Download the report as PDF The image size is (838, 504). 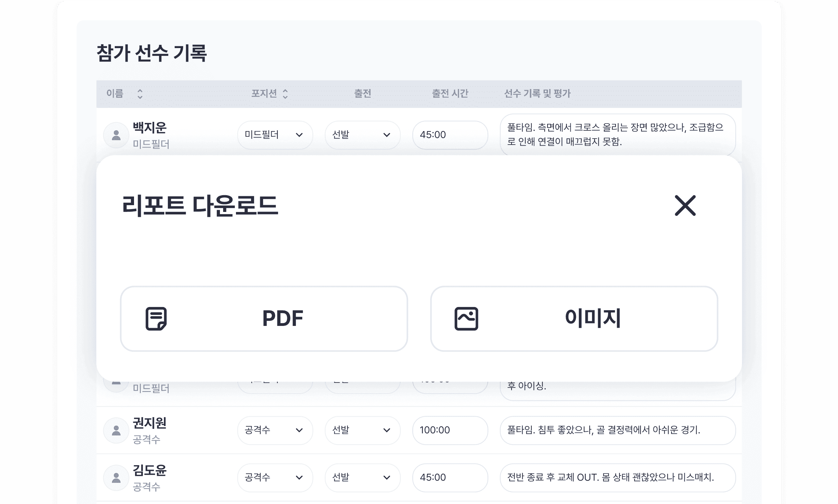pyautogui.click(x=264, y=318)
